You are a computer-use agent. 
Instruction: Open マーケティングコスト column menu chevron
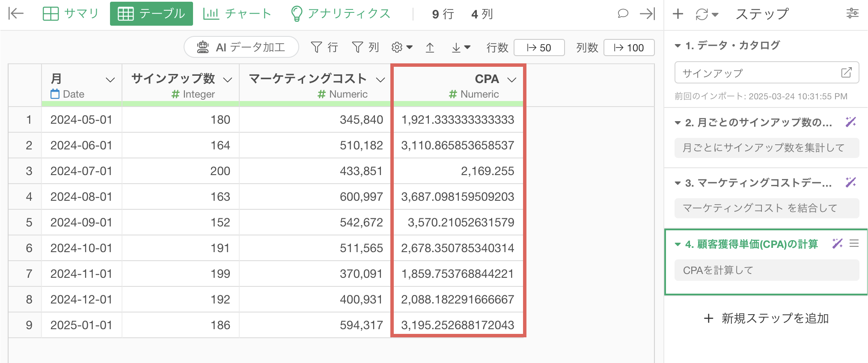(380, 80)
